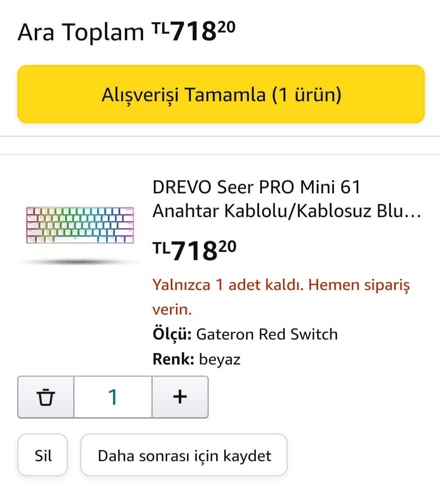
Task: Open the DREVO Seer PRO Mini 61 title link
Action: pyautogui.click(x=257, y=187)
